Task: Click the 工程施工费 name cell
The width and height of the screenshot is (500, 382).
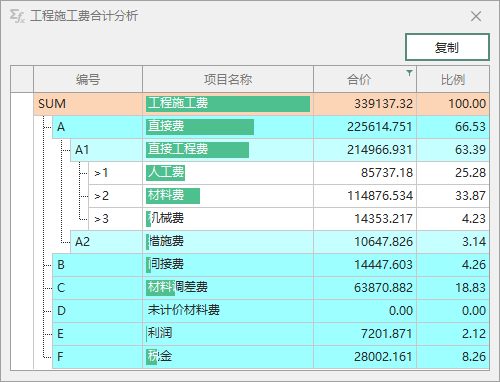Action: coord(228,104)
